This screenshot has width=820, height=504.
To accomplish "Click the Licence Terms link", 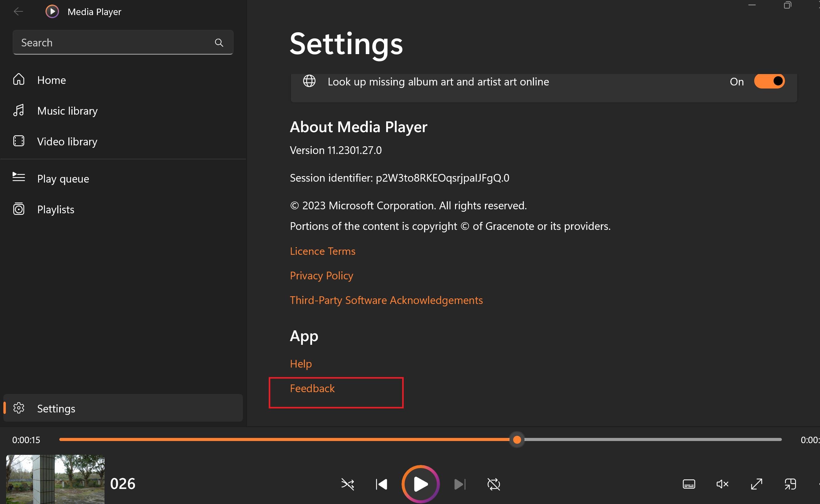I will 323,250.
